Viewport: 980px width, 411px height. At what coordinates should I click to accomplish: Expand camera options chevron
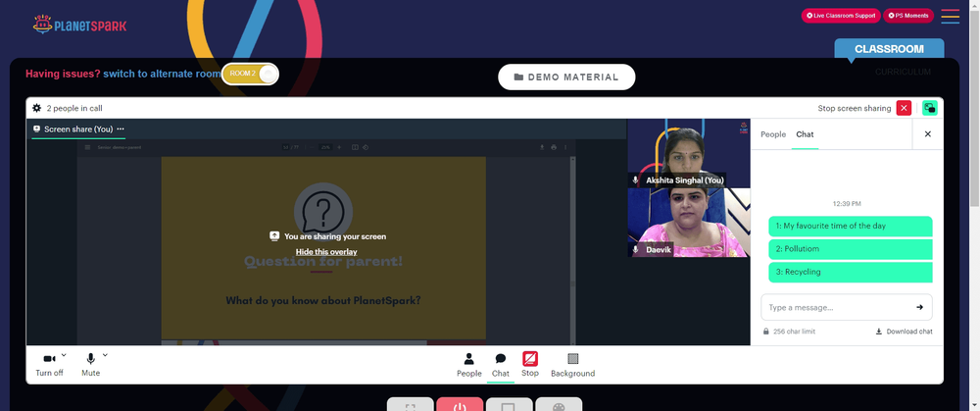tap(64, 355)
